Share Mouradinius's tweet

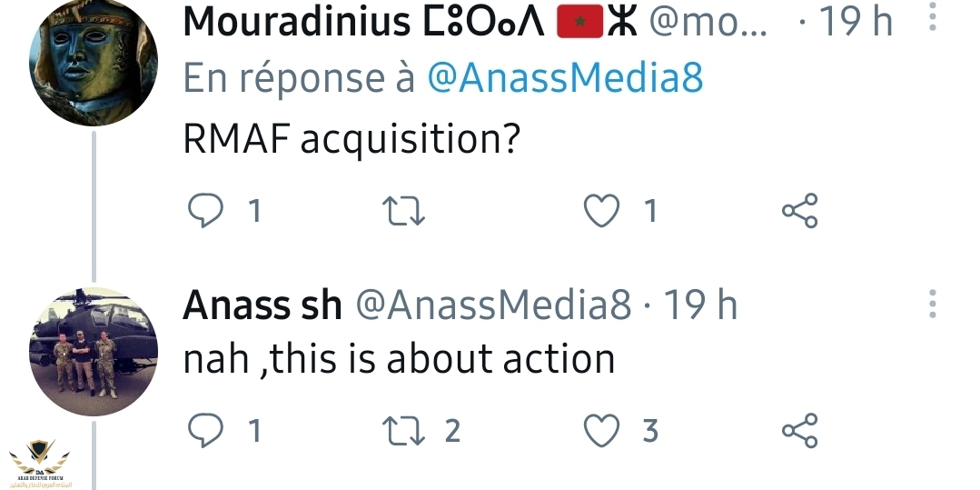pyautogui.click(x=799, y=211)
